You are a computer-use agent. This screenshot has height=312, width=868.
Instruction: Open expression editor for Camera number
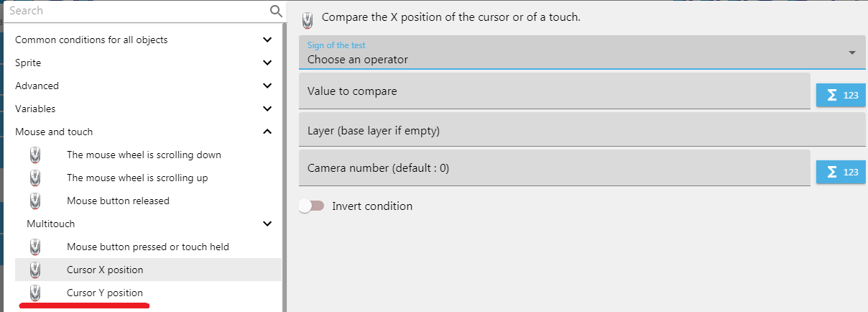click(841, 172)
